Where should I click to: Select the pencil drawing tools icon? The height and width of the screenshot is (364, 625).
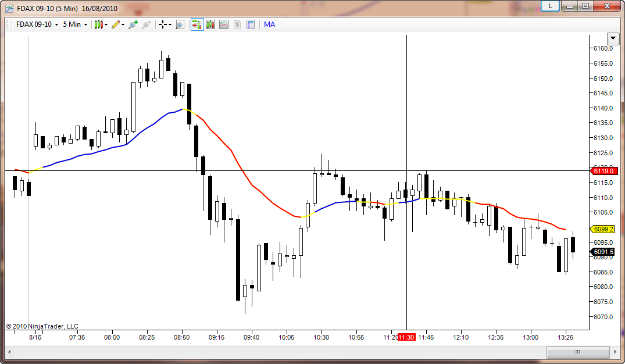(x=116, y=25)
